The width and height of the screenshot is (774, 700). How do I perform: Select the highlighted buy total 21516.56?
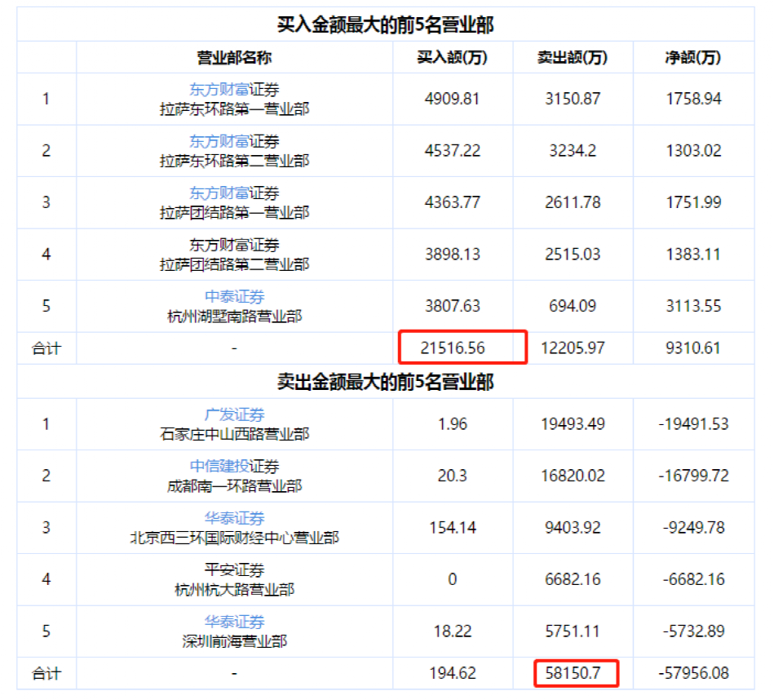click(453, 348)
